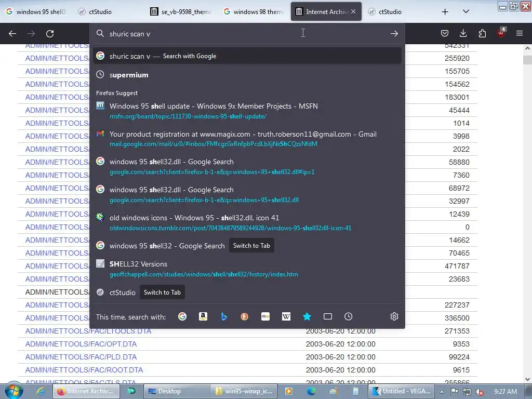Reload the page with the refresh icon
Image resolution: width=532 pixels, height=399 pixels.
50,33
